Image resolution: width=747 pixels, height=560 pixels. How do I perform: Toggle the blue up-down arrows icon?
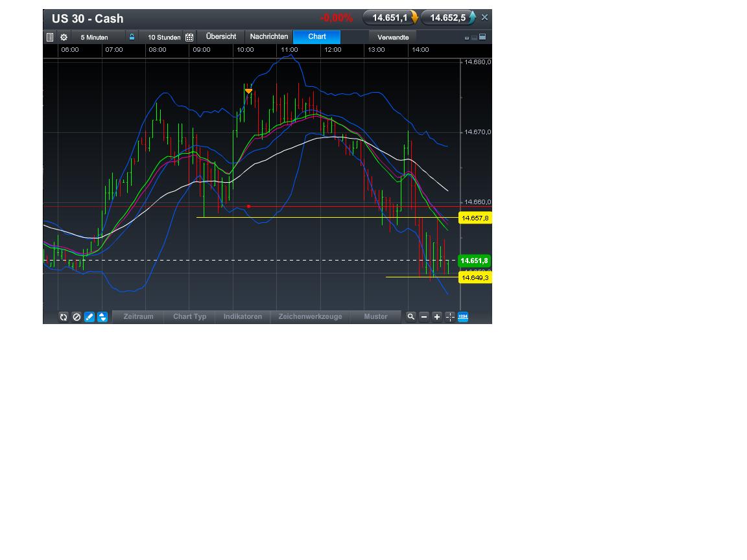pyautogui.click(x=102, y=317)
